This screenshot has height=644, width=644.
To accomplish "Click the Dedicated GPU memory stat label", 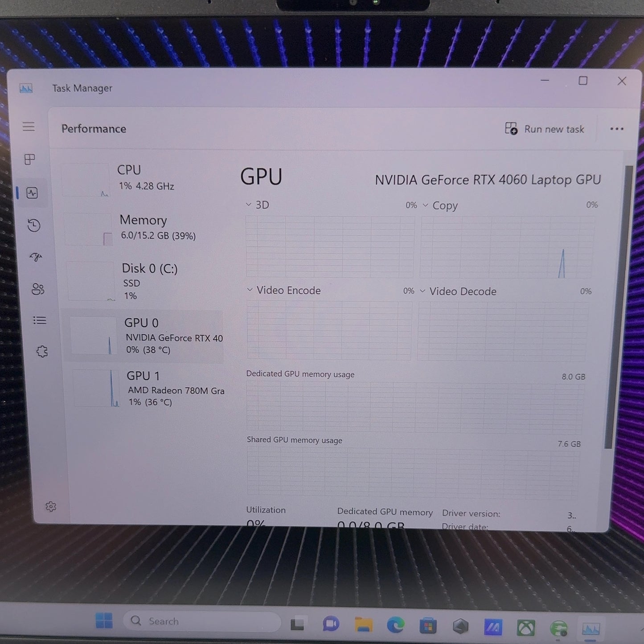I will point(385,512).
